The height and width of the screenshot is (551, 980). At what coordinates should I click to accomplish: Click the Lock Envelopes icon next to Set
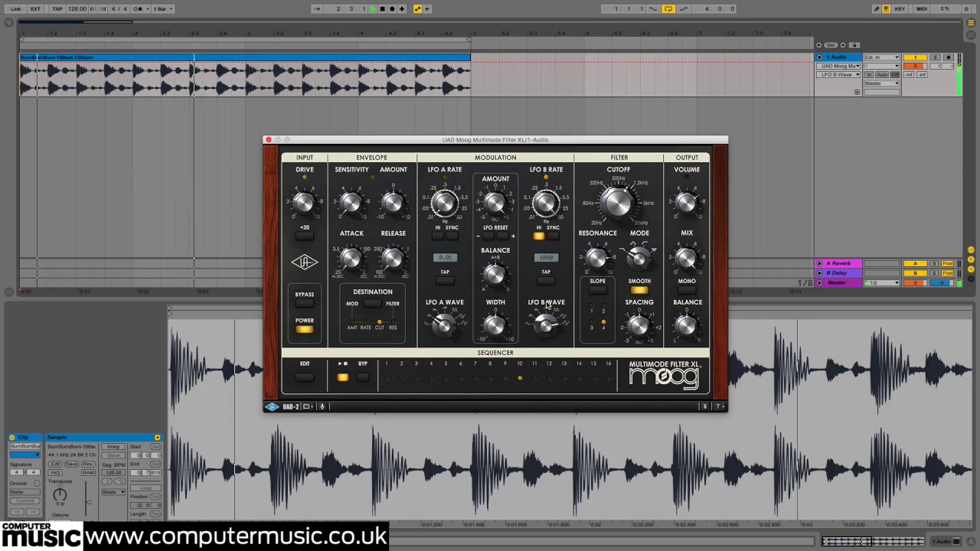tap(855, 45)
